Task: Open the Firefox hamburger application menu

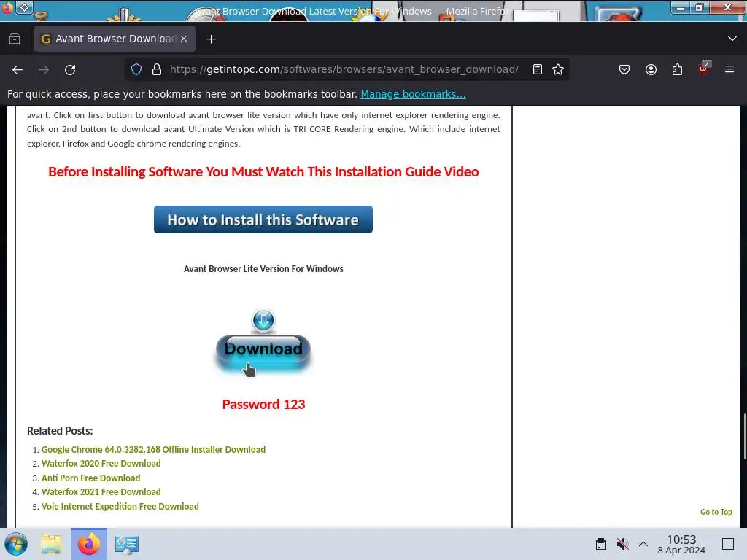Action: 729,69
